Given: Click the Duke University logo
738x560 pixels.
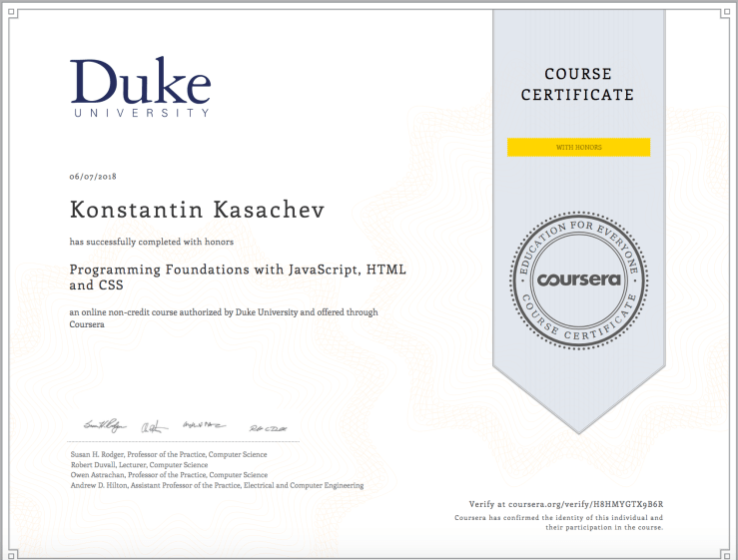Looking at the screenshot, I should click(140, 88).
